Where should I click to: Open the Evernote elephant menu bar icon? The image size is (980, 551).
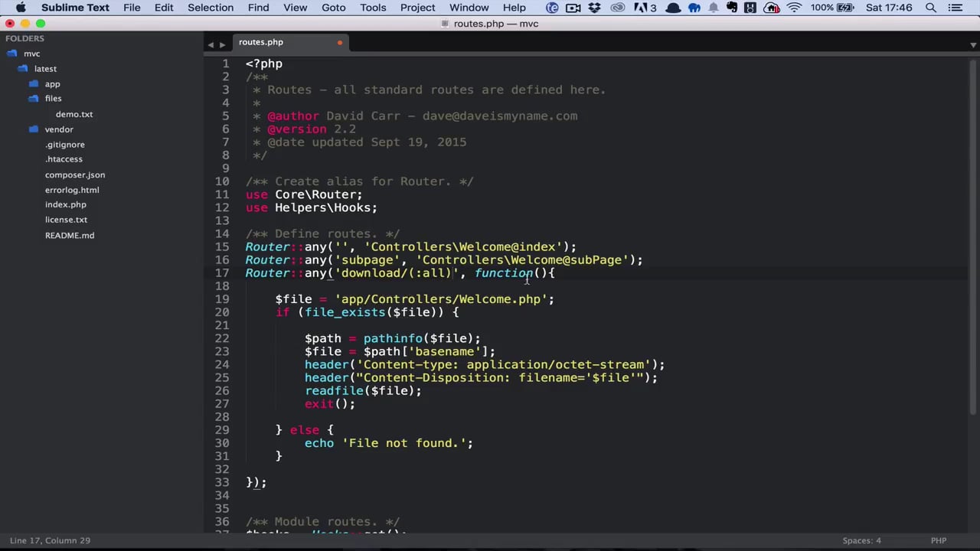coord(731,8)
